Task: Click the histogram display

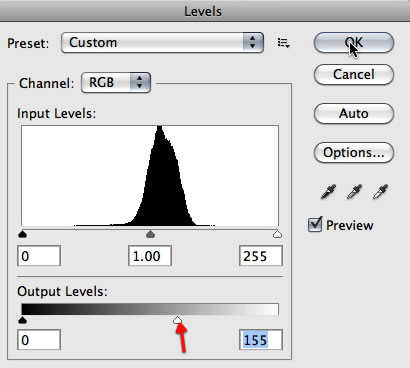Action: tap(150, 176)
